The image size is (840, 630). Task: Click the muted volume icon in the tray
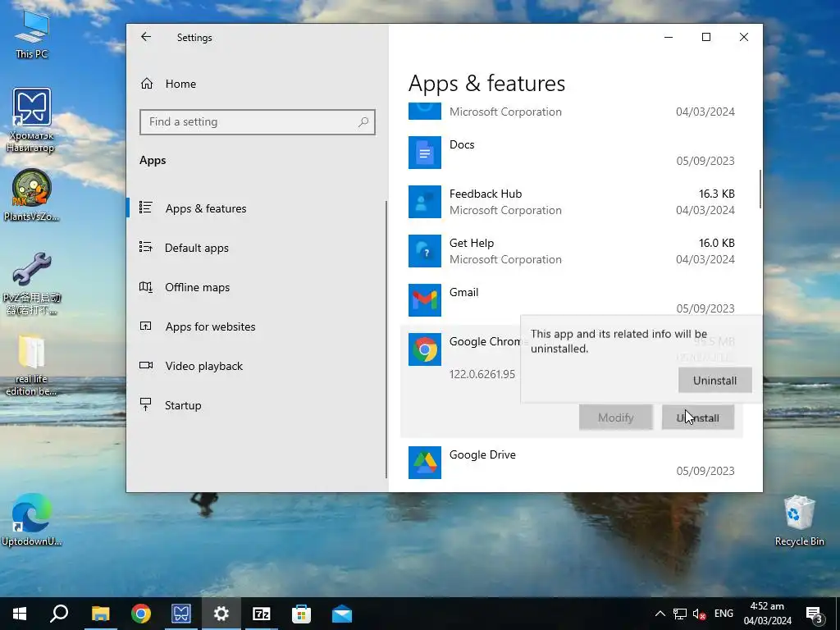pyautogui.click(x=699, y=614)
